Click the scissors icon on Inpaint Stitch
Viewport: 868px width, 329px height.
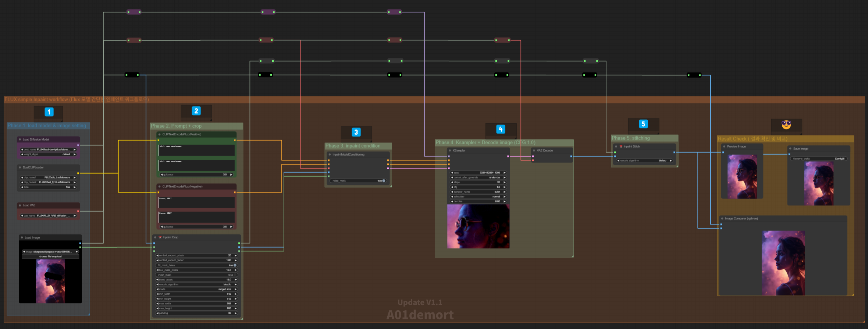tap(621, 146)
